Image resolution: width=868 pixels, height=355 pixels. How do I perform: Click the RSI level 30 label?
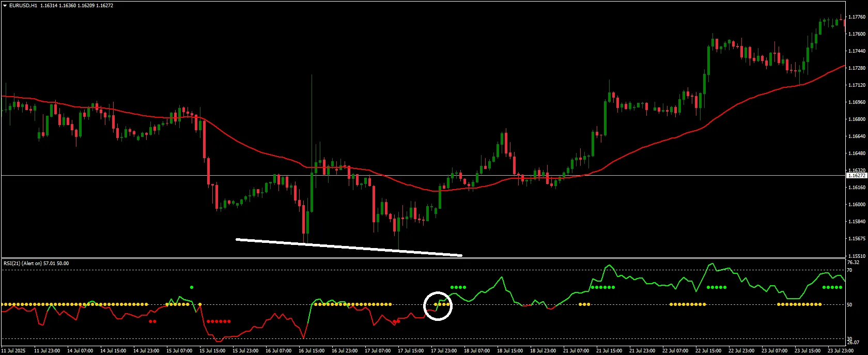pos(850,339)
